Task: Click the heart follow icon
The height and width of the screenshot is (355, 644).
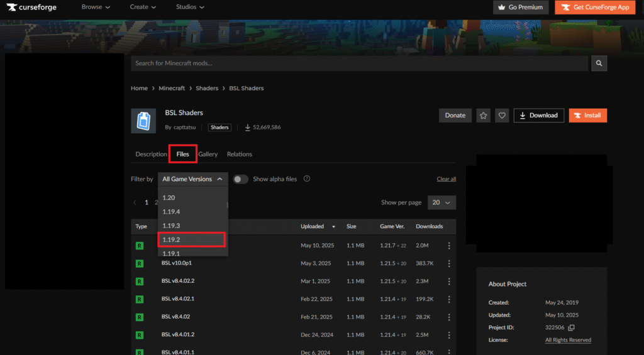Action: point(502,116)
